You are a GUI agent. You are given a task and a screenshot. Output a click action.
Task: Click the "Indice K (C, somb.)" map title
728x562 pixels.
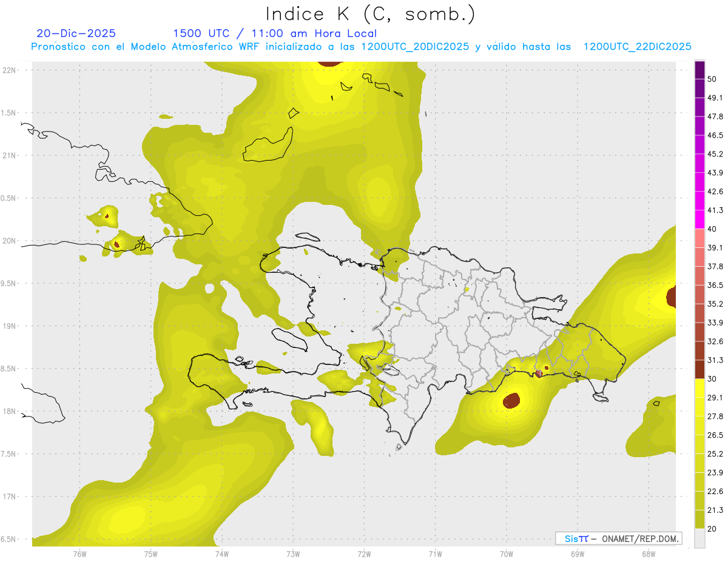click(x=370, y=14)
